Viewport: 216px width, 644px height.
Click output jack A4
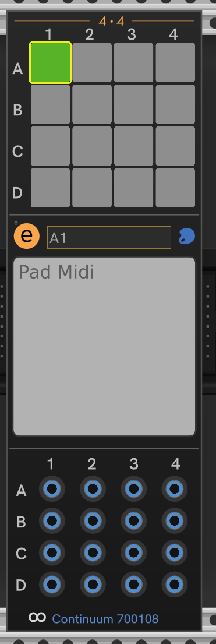175,489
